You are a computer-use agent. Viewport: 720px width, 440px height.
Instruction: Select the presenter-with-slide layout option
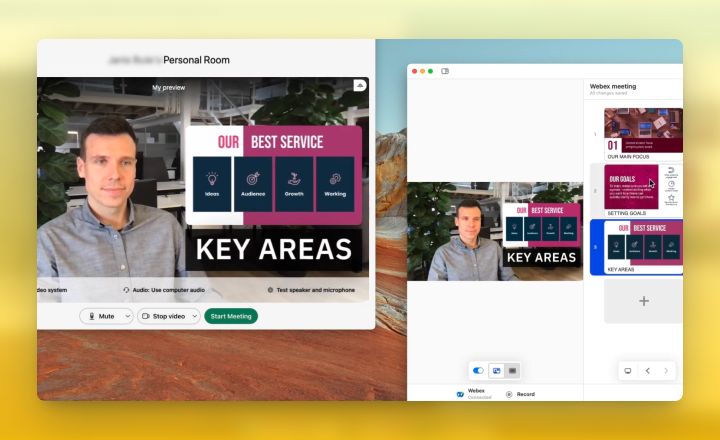point(496,370)
